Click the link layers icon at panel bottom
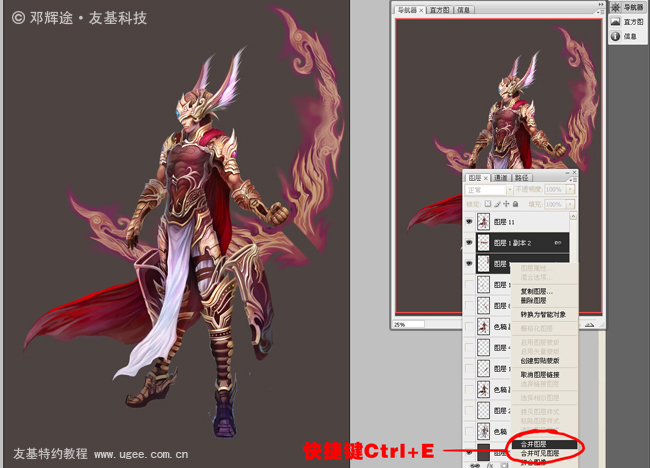Viewport: 650px width, 468px height. 475,465
